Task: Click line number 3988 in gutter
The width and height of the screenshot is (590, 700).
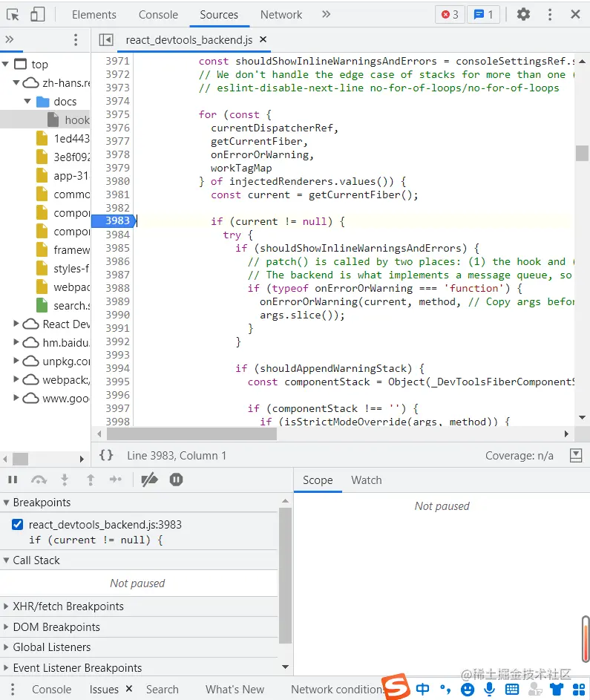Action: coord(117,288)
